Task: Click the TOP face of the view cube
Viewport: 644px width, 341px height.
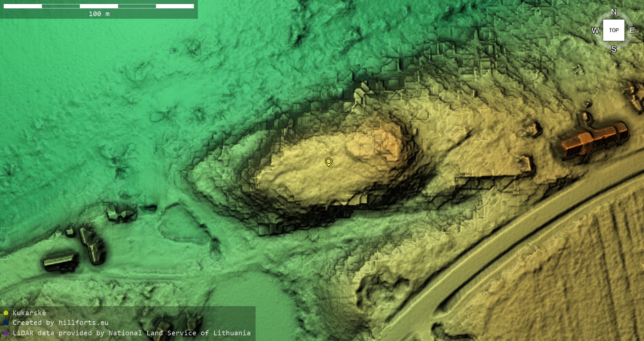Action: 613,30
